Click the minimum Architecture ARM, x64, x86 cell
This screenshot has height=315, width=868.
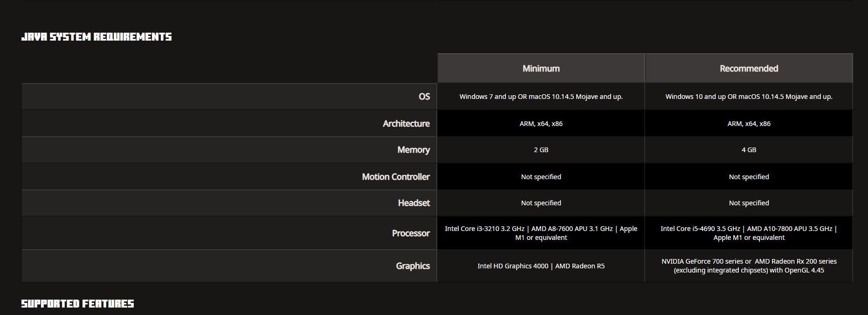coord(541,124)
